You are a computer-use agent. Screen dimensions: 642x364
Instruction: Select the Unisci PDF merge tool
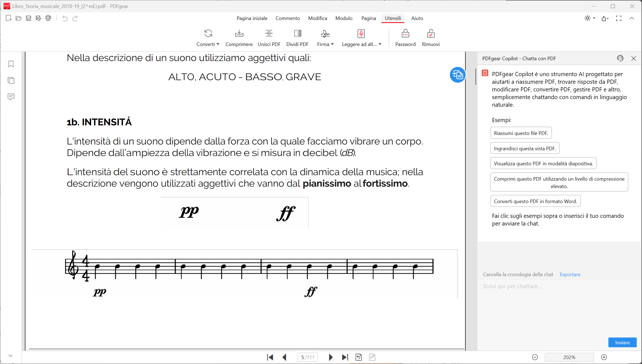(269, 38)
